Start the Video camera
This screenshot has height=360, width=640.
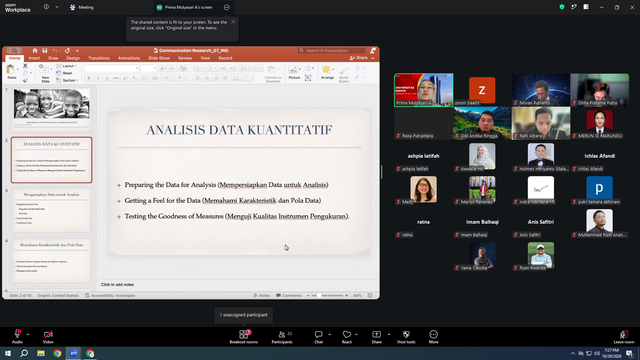click(48, 337)
